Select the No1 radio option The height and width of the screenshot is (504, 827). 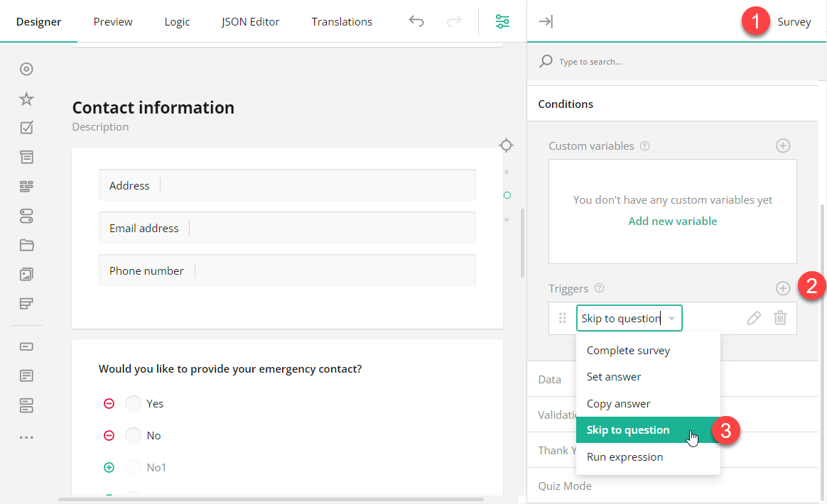133,467
